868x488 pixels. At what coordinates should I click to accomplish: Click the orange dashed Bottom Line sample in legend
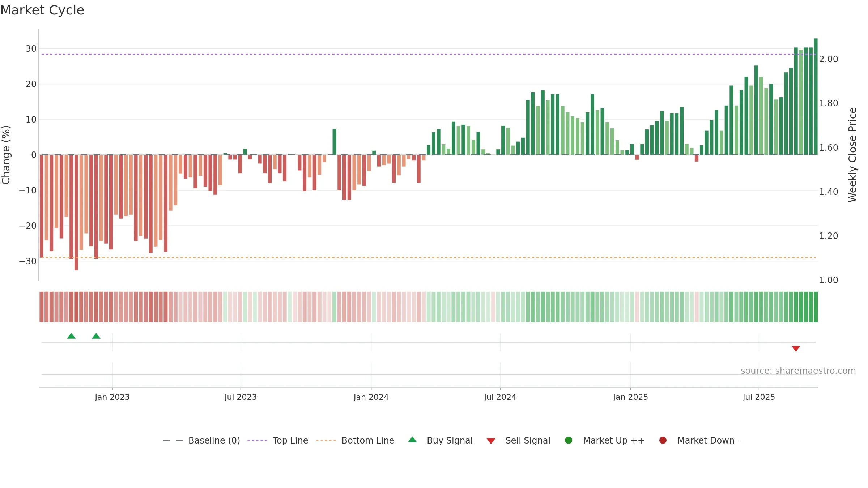pyautogui.click(x=326, y=440)
